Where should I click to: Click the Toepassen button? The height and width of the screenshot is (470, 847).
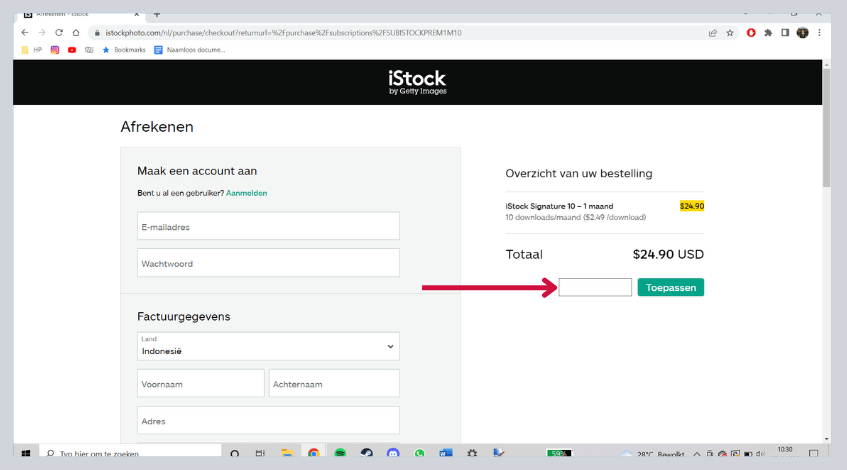coord(670,287)
